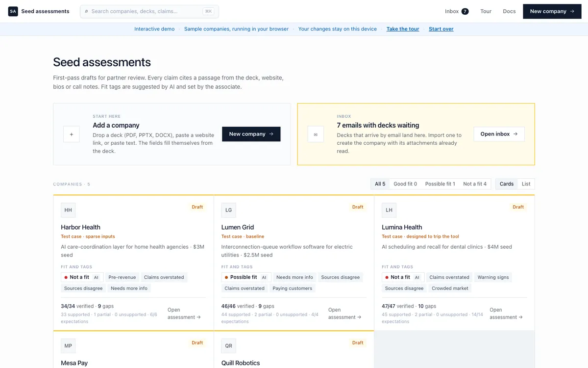
Task: Click the search magnifier icon
Action: 86,11
